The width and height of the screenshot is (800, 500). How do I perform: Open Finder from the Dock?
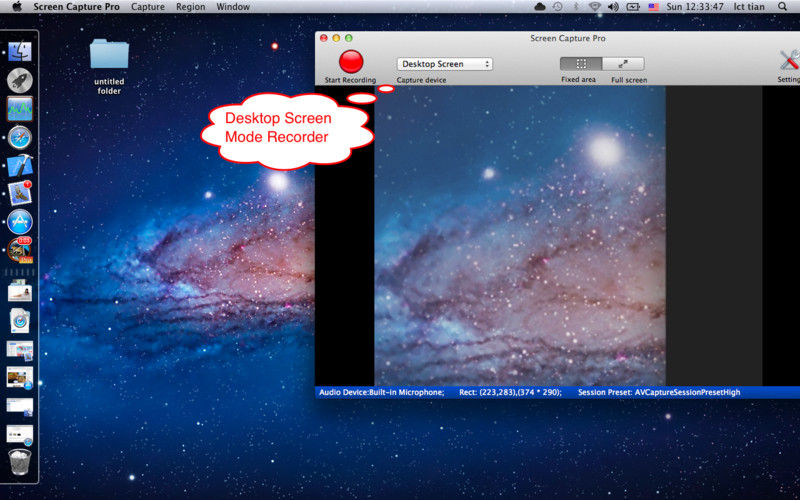tap(20, 52)
